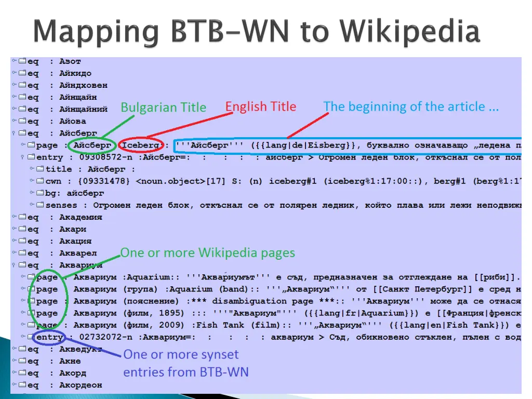Screen dimensions: 532x399
Task: Select the article text starting '''Айсберг'''
Action: pyautogui.click(x=348, y=145)
